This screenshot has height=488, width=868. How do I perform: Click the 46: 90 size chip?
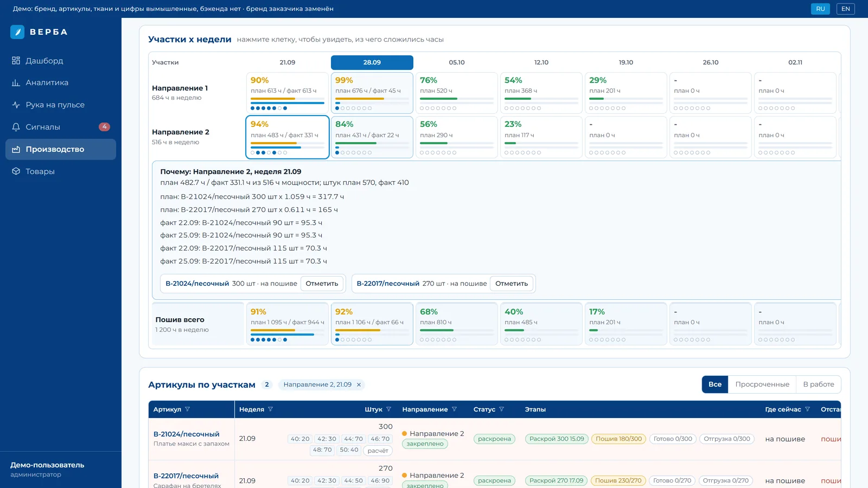tap(380, 481)
